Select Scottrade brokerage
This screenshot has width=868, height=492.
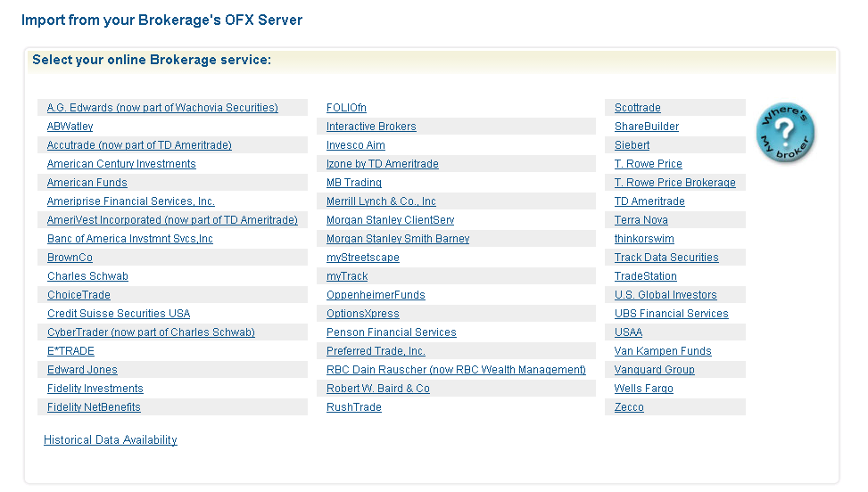coord(637,108)
